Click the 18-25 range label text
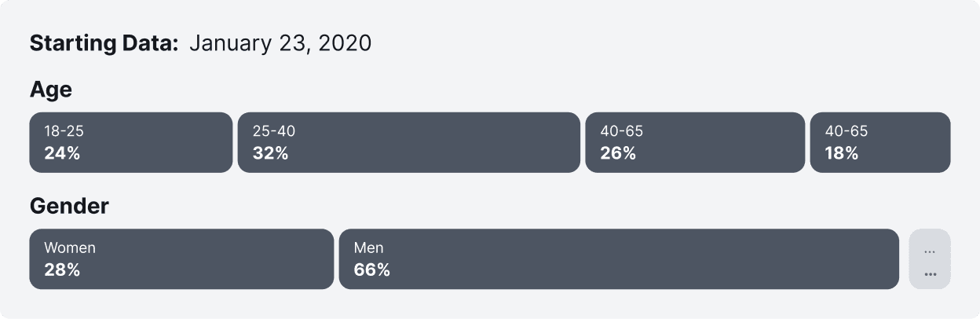 click(x=64, y=131)
